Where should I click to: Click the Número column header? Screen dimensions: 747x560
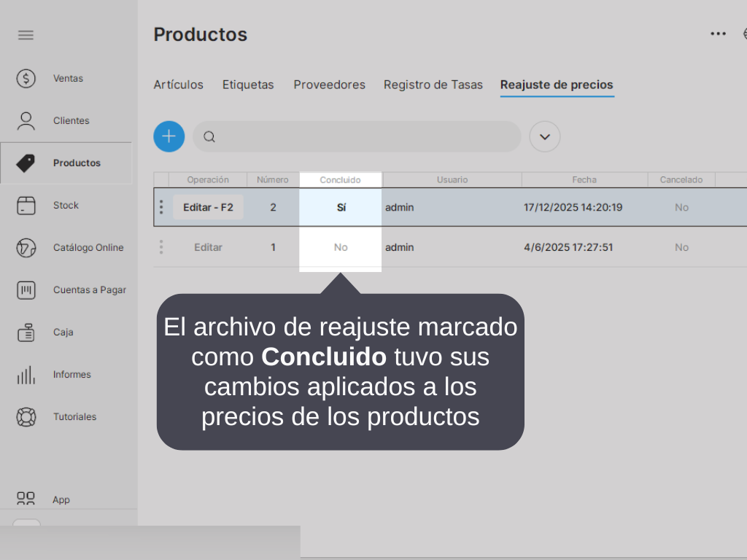[x=273, y=179]
